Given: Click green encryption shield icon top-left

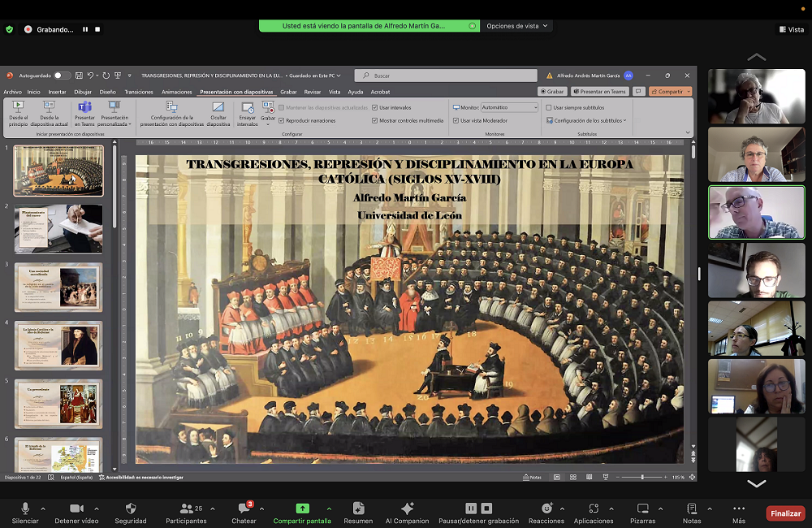Looking at the screenshot, I should (x=9, y=29).
